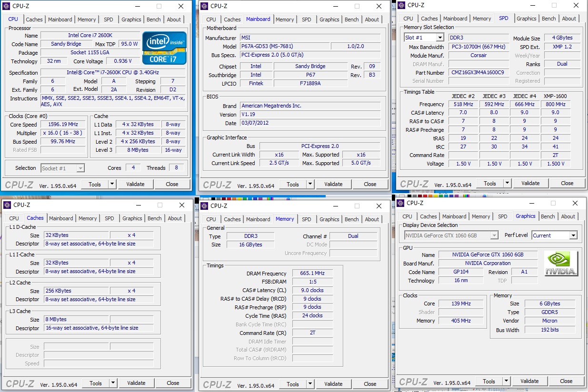The image size is (588, 392).
Task: Click the Fintek LPCIO field
Action: tap(256, 83)
